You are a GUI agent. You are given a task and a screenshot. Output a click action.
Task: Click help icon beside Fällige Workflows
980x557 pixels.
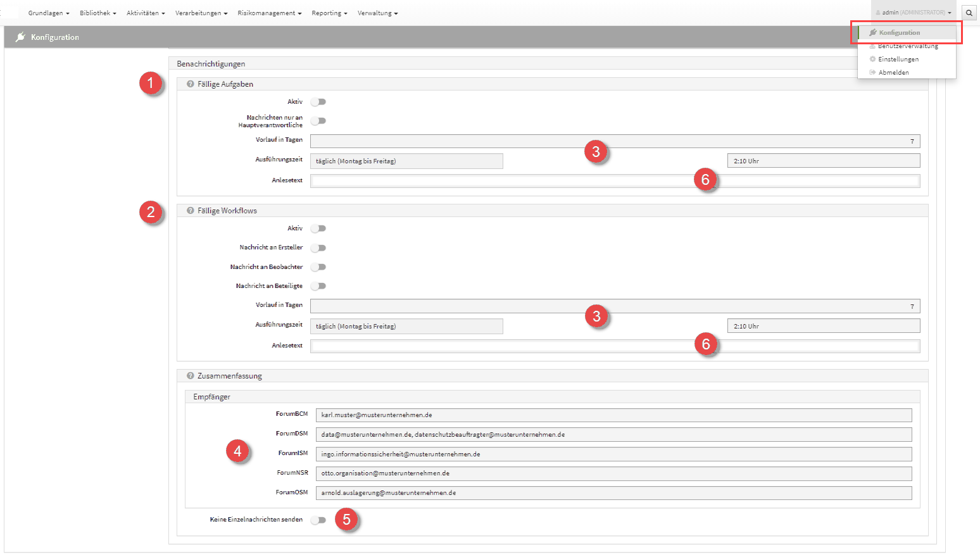coord(190,211)
